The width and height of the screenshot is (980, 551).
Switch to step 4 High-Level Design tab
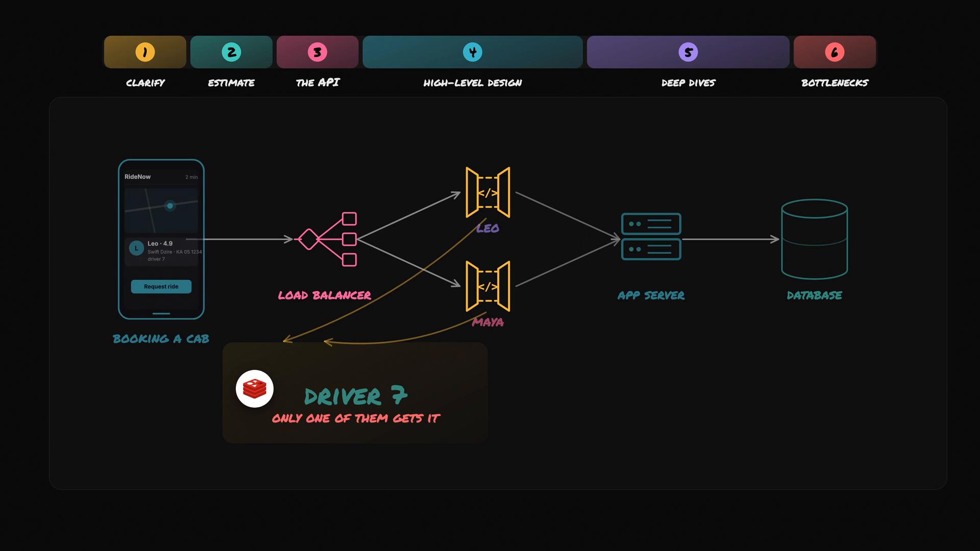(x=473, y=52)
